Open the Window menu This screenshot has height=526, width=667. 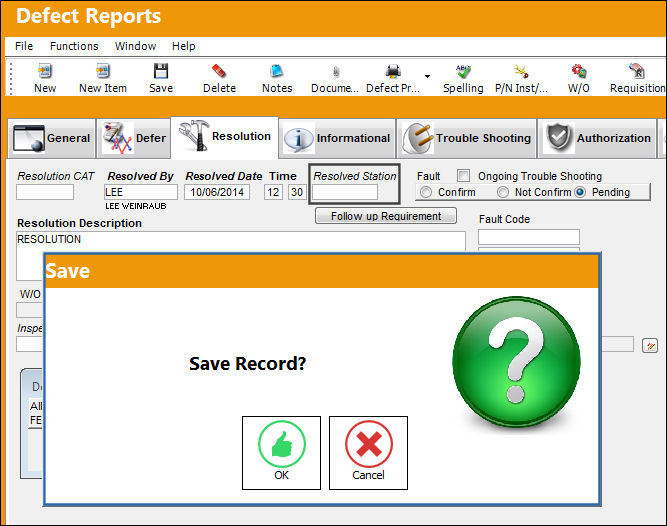(x=135, y=46)
